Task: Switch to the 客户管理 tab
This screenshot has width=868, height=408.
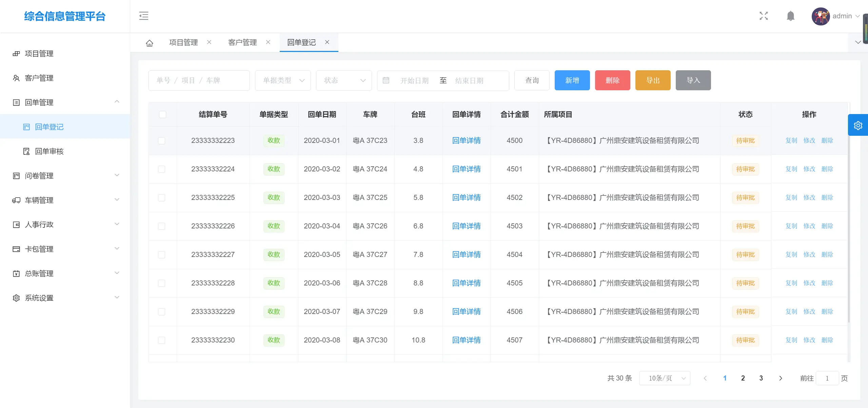Action: click(242, 42)
